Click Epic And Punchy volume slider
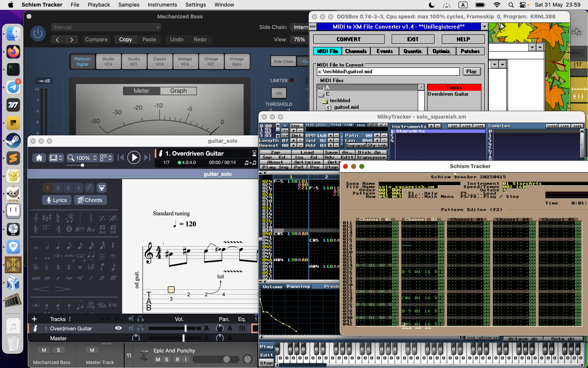 click(x=216, y=359)
